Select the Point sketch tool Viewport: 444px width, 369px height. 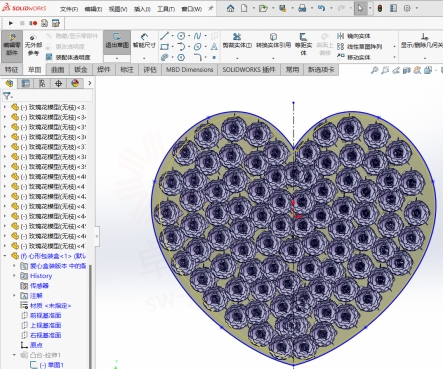coord(214,58)
